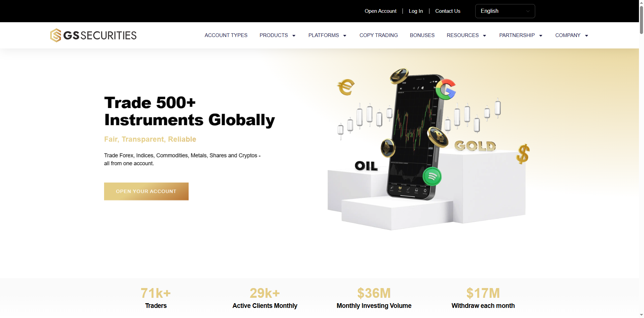Click the Google logo icon on phone
Image resolution: width=644 pixels, height=318 pixels.
[446, 90]
